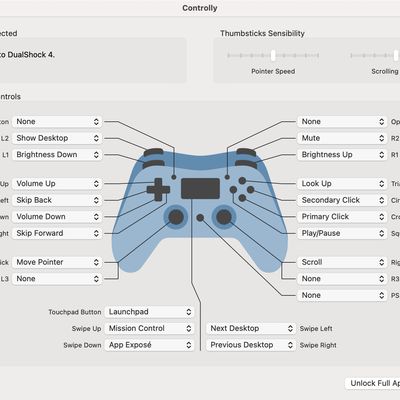400x400 pixels.
Task: Click the top face button on controller
Action: pyautogui.click(x=242, y=181)
